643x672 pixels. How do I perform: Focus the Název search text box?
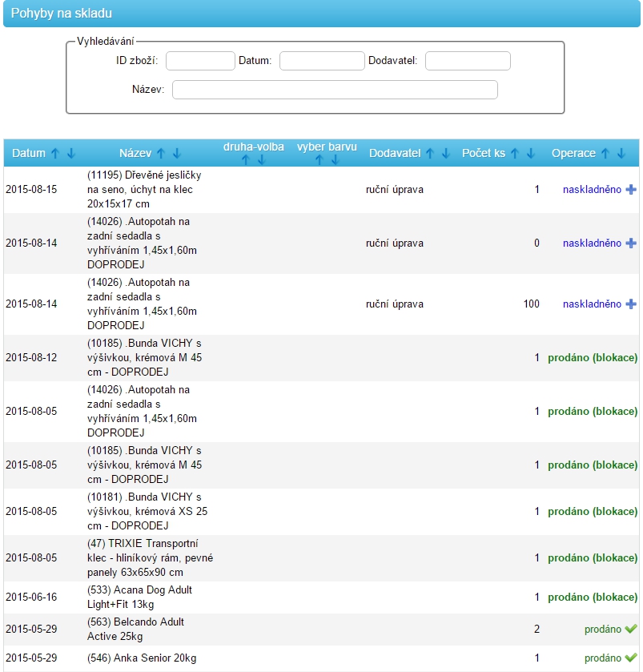point(335,90)
